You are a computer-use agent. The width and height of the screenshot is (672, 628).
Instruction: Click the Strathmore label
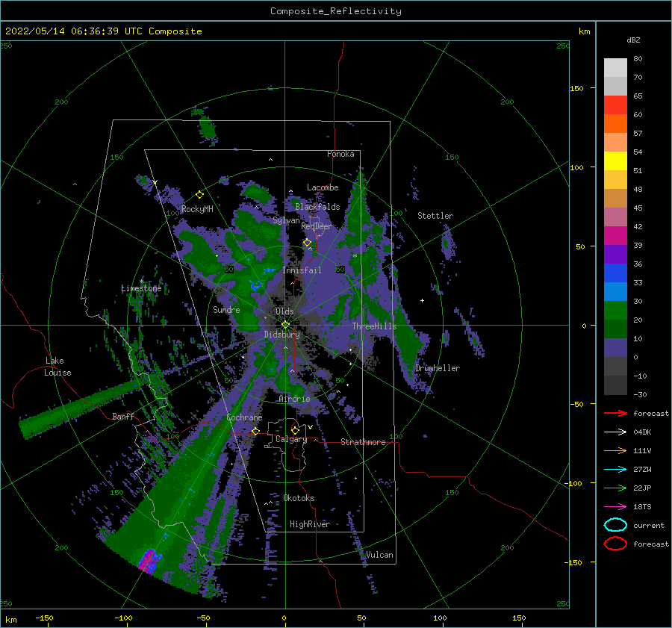coord(363,442)
